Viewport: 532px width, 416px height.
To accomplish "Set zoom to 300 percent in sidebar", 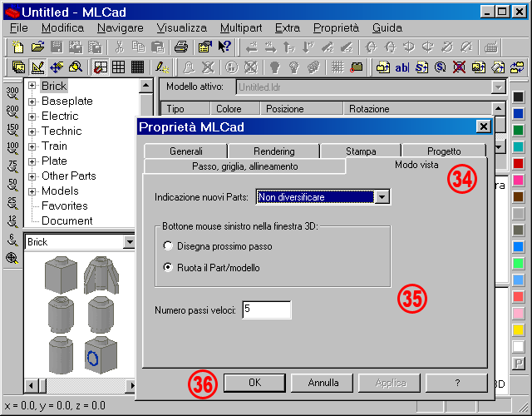I will [x=12, y=93].
